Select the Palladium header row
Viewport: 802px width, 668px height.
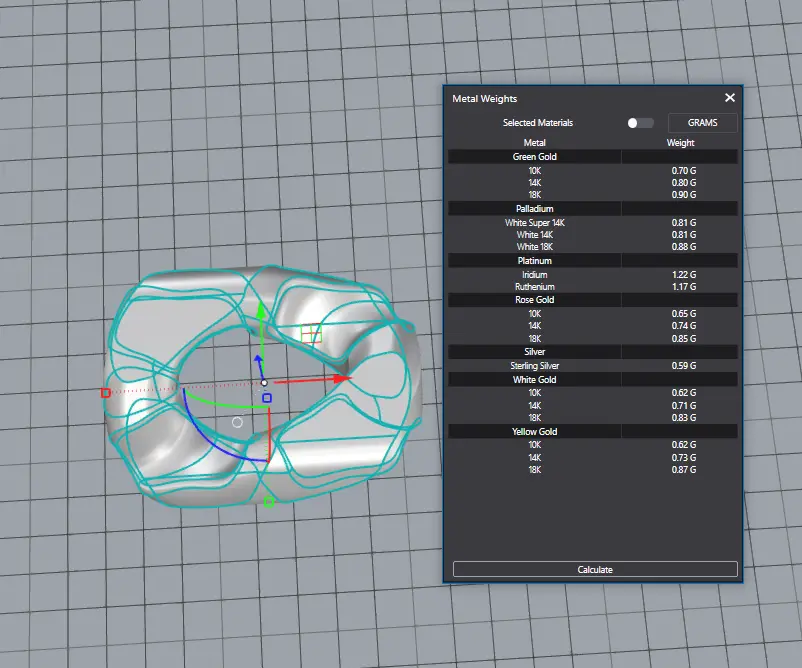[593, 209]
